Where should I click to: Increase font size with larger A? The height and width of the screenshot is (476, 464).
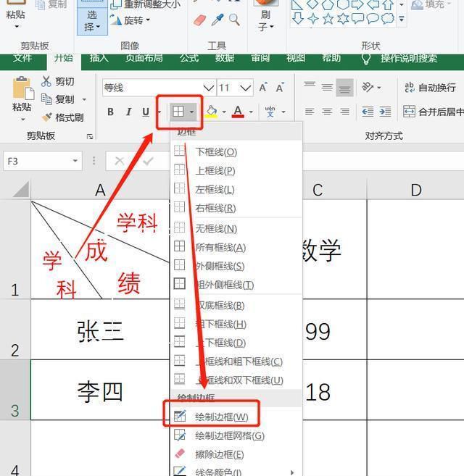coord(263,88)
